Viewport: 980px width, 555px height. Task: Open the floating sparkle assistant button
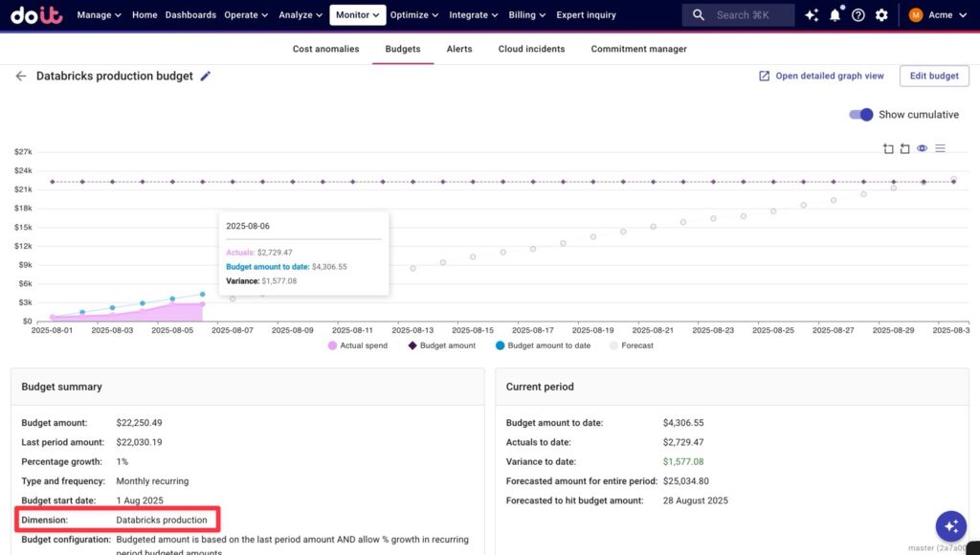950,526
